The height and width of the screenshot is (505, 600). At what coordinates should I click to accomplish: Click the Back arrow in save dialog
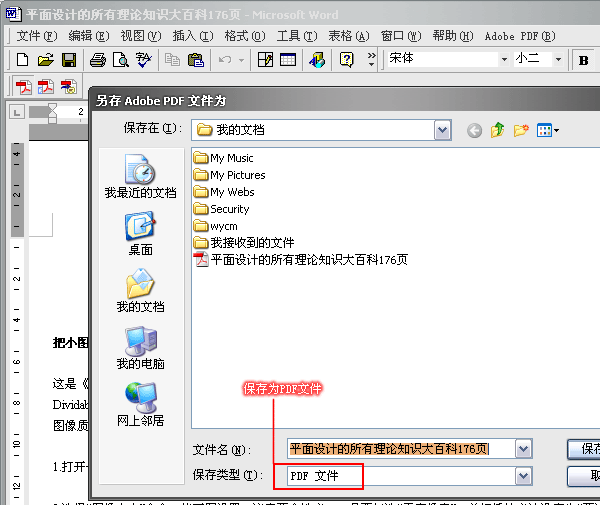click(x=474, y=130)
